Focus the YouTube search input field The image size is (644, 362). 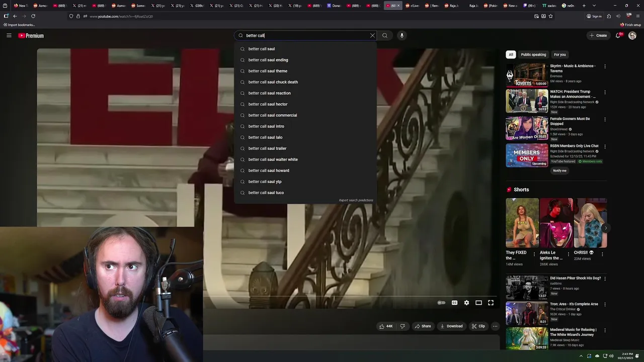tap(306, 36)
